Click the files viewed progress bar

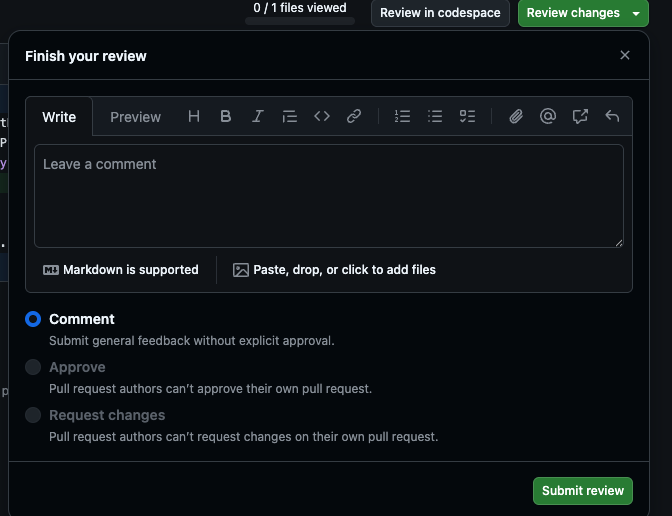pyautogui.click(x=300, y=21)
